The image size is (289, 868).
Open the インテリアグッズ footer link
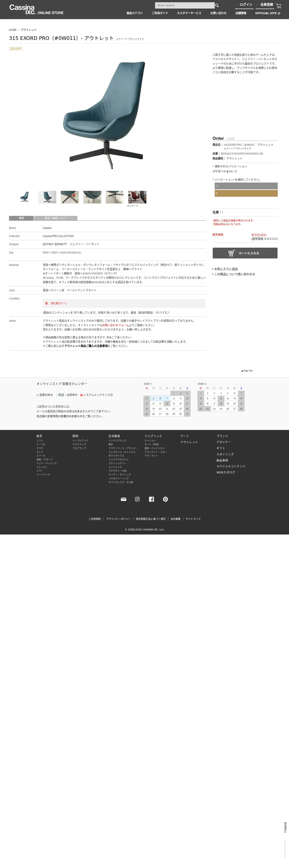117,440
